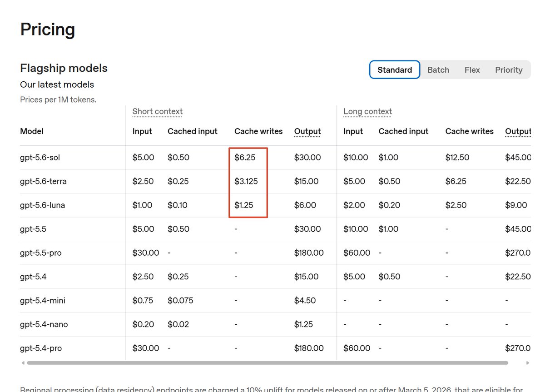This screenshot has height=392, width=545.
Task: Click the Cached input header under Short context
Action: pyautogui.click(x=193, y=131)
